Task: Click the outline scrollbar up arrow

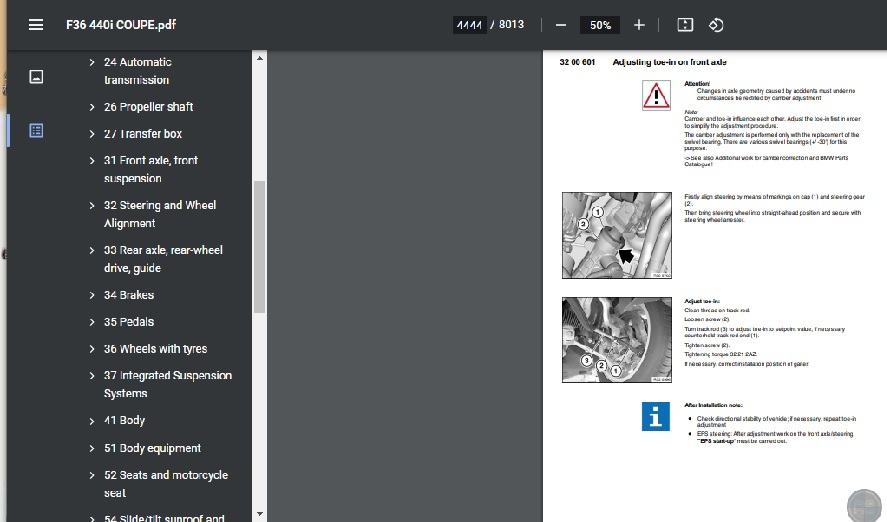Action: [x=260, y=58]
